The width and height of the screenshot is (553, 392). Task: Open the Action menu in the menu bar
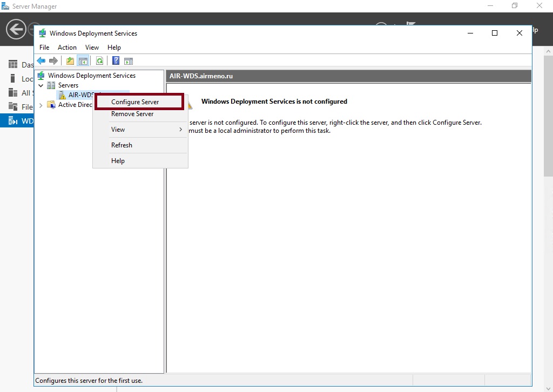(67, 48)
